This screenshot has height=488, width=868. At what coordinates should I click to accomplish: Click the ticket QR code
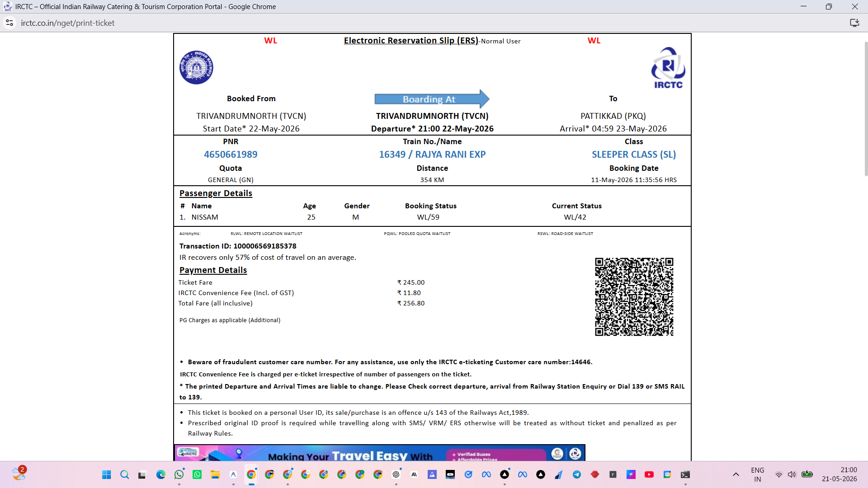click(634, 297)
